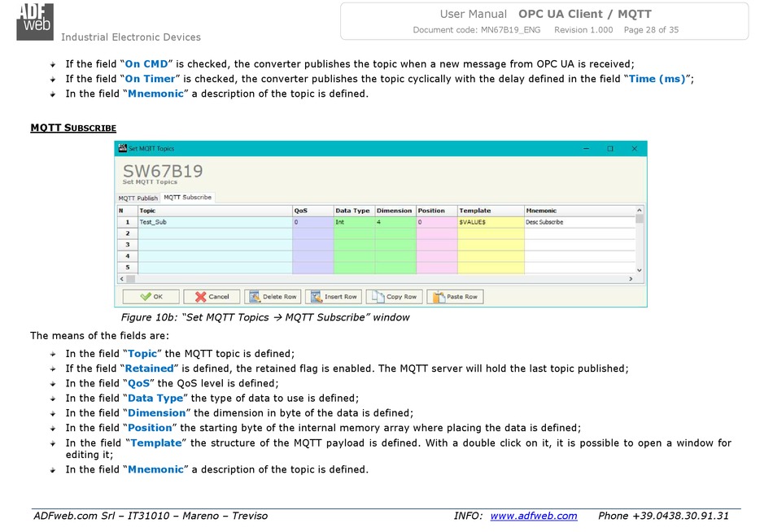This screenshot has width=773, height=532.
Task: Select the Test_Sub topic cell
Action: tap(215, 222)
